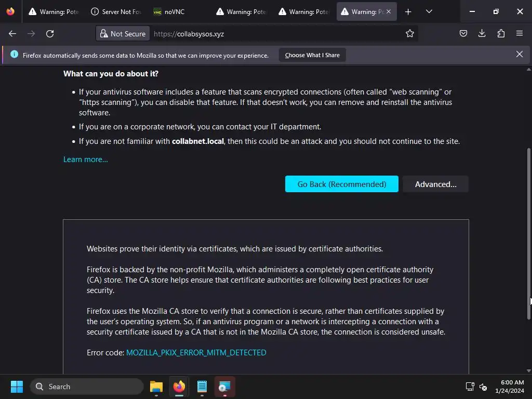Screen dimensions: 532x399
Task: Click the info icon in notification bar
Action: 14,54
